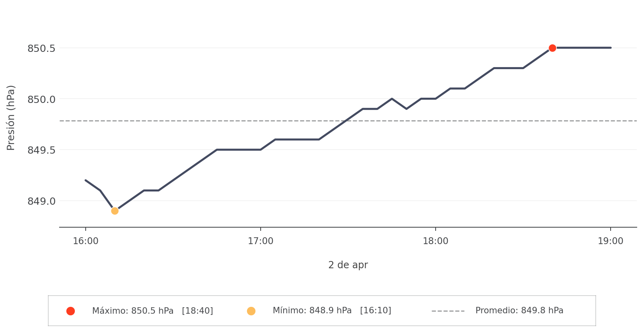Select the 16:00 time axis label
Viewport: 644px width, 333px height.
(86, 241)
